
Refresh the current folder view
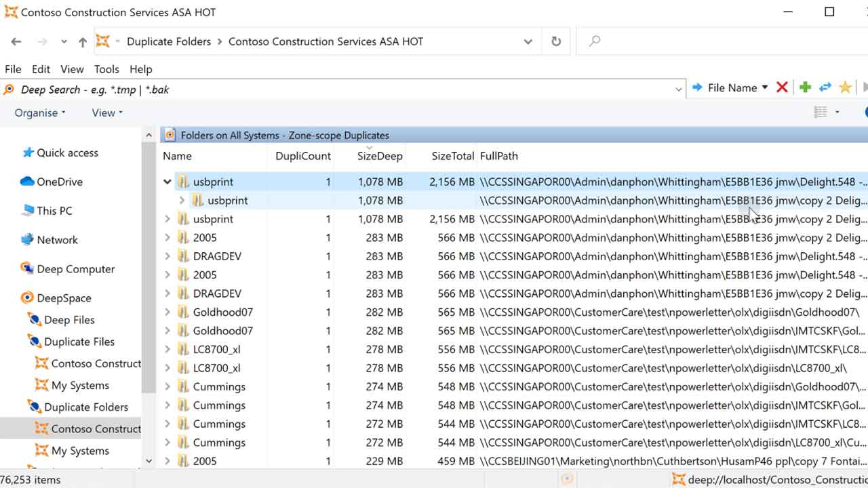(556, 41)
